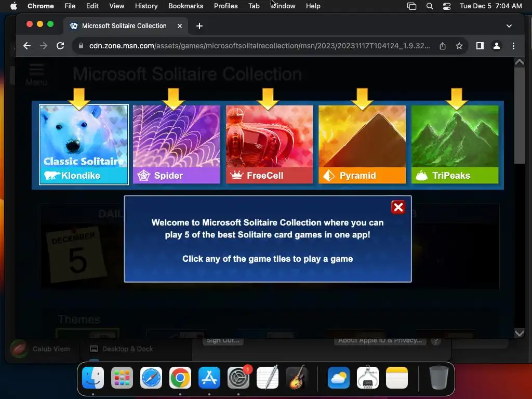This screenshot has height=399, width=532.
Task: Go forward in Chrome history
Action: click(44, 46)
